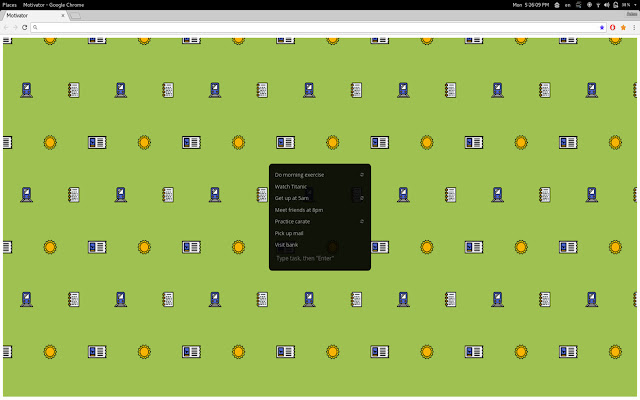
Task: Click the Motivator - Google Chrome title in top bar
Action: pyautogui.click(x=53, y=5)
